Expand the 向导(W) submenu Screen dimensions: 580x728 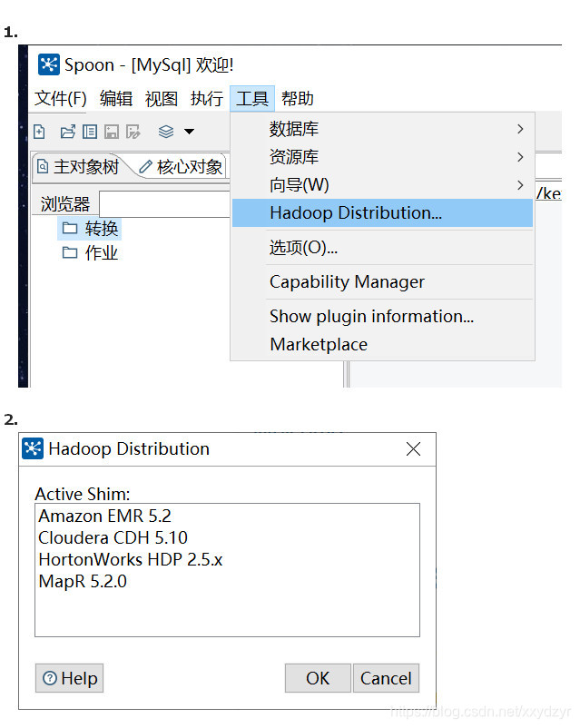[382, 185]
